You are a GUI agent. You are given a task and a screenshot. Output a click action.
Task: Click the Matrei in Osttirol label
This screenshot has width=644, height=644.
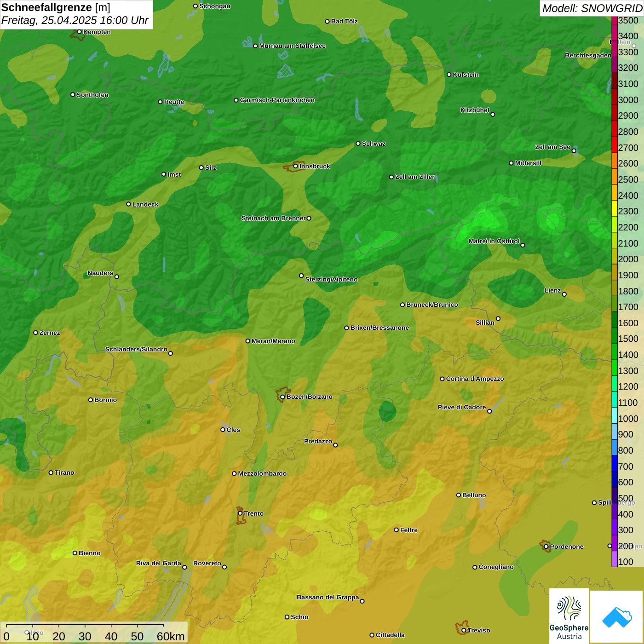[494, 241]
